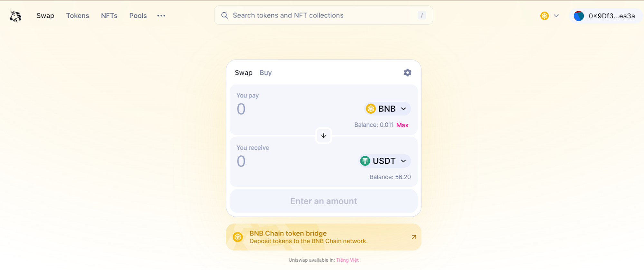
Task: Click the BNB network icon in header
Action: point(545,16)
